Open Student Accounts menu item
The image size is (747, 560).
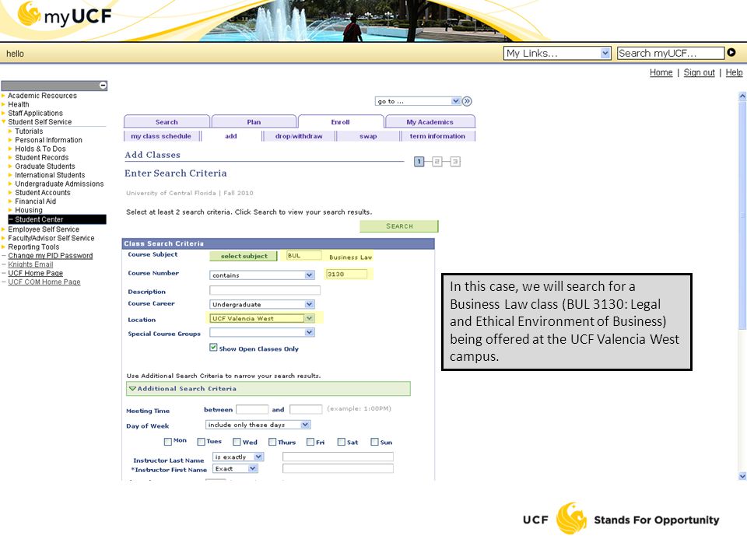click(x=42, y=192)
